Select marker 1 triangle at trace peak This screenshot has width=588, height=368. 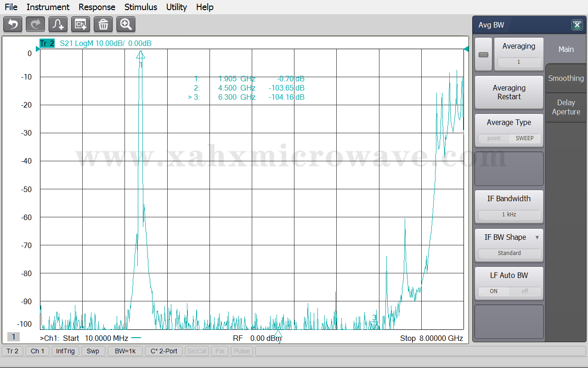[141, 55]
